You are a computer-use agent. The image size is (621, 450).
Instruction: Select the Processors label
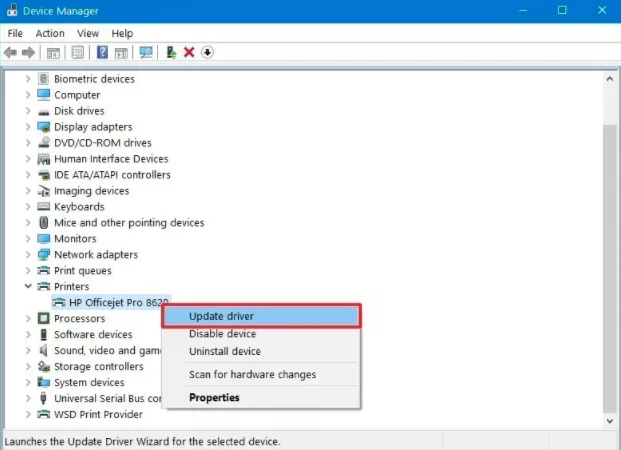point(80,318)
